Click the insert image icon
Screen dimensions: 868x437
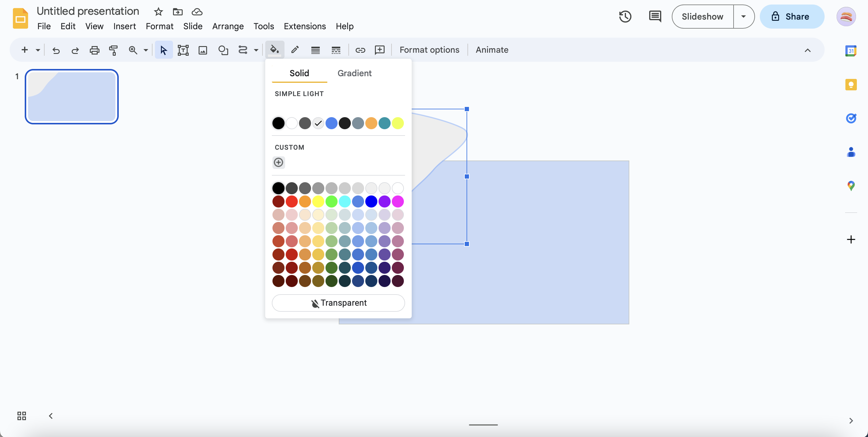coord(202,50)
